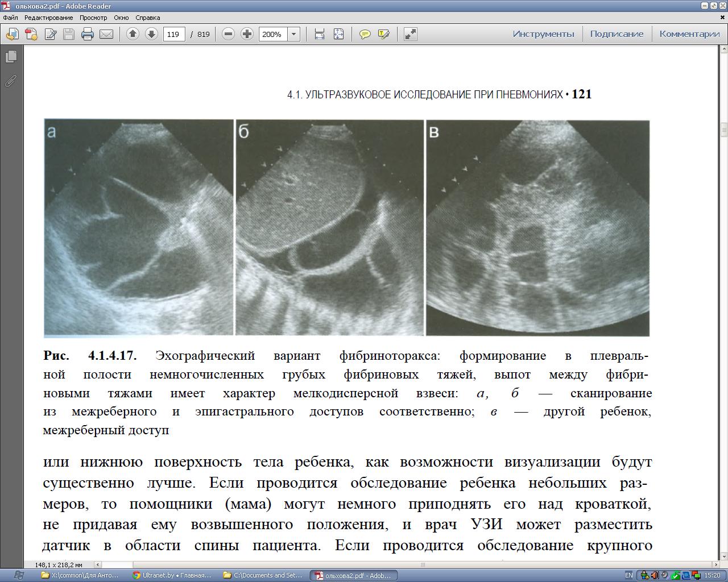Open the attachments paperclip panel
This screenshot has width=728, height=582.
(11, 81)
